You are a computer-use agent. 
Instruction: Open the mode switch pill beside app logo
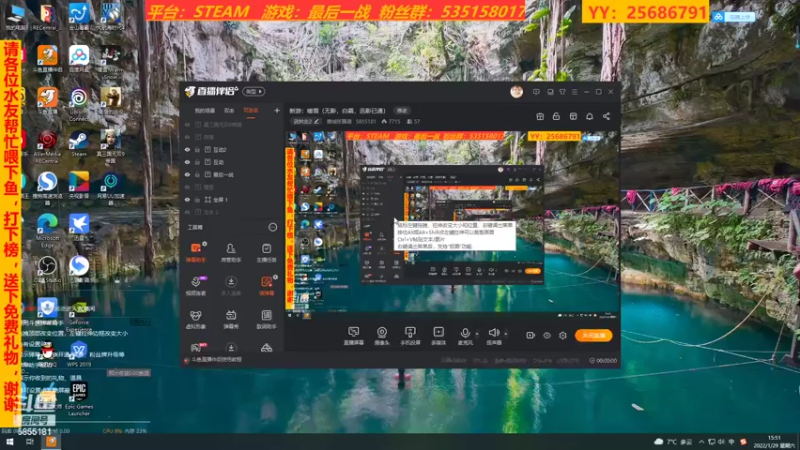tap(254, 92)
